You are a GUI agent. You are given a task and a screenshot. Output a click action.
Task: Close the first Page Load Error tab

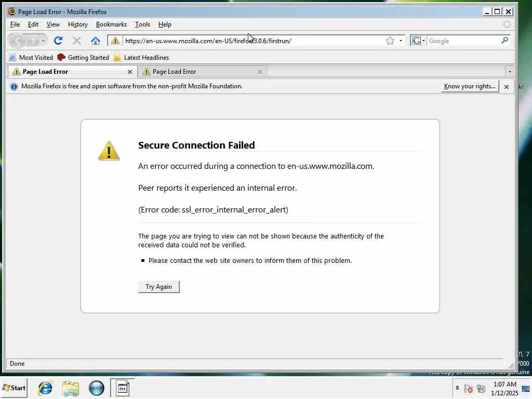tap(129, 72)
